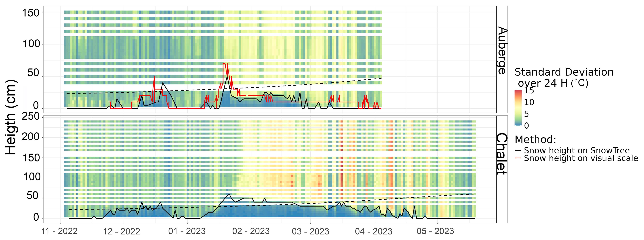Click the Standard Deviation color gradient bar
Screen dimensions: 644x240
click(518, 108)
